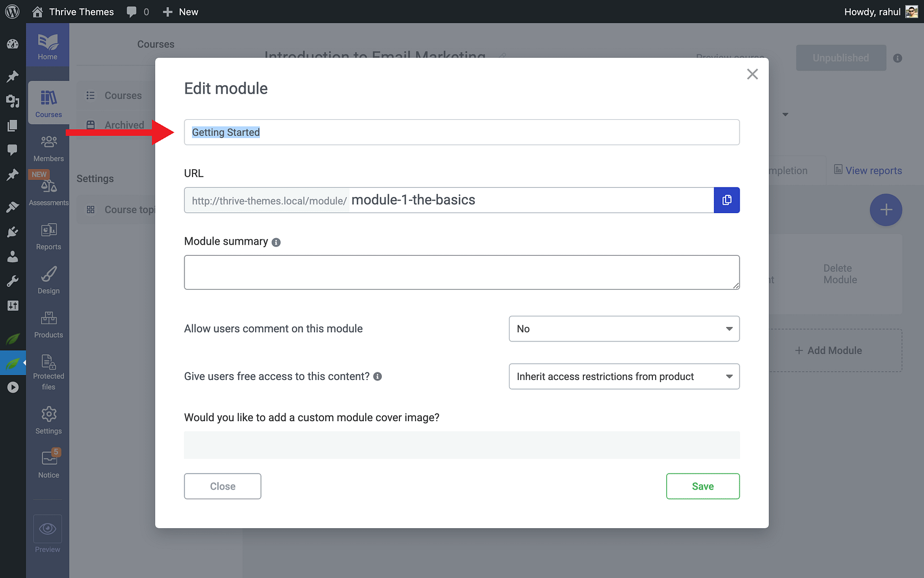The height and width of the screenshot is (578, 924).
Task: Open View reports
Action: coord(874,170)
